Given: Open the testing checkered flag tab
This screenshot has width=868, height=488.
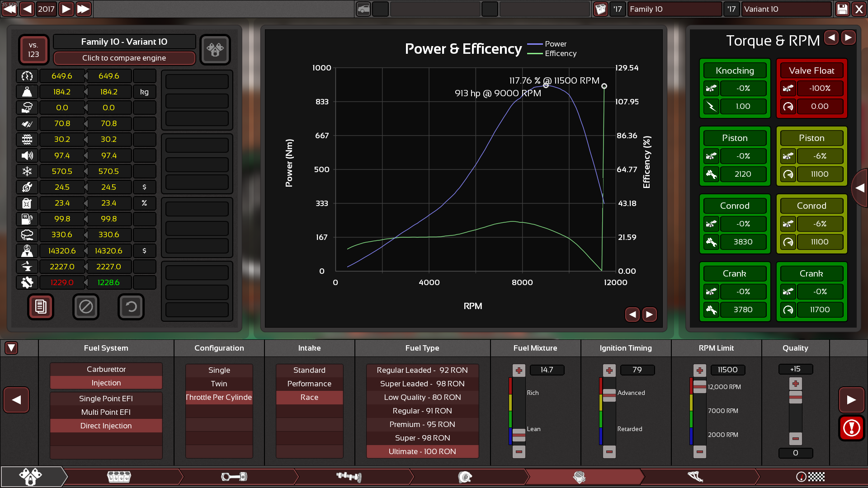Looking at the screenshot, I should 810,477.
